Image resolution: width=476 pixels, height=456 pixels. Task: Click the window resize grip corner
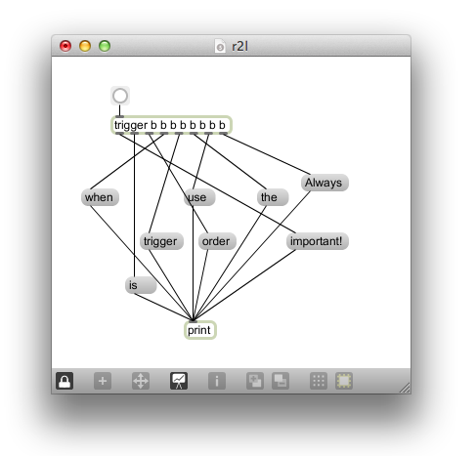point(405,388)
